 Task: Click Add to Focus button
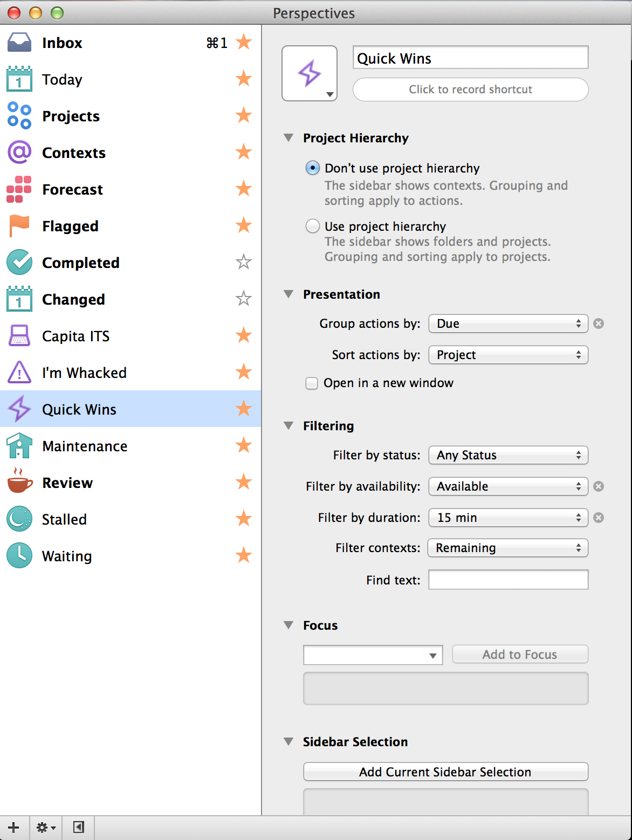[520, 655]
